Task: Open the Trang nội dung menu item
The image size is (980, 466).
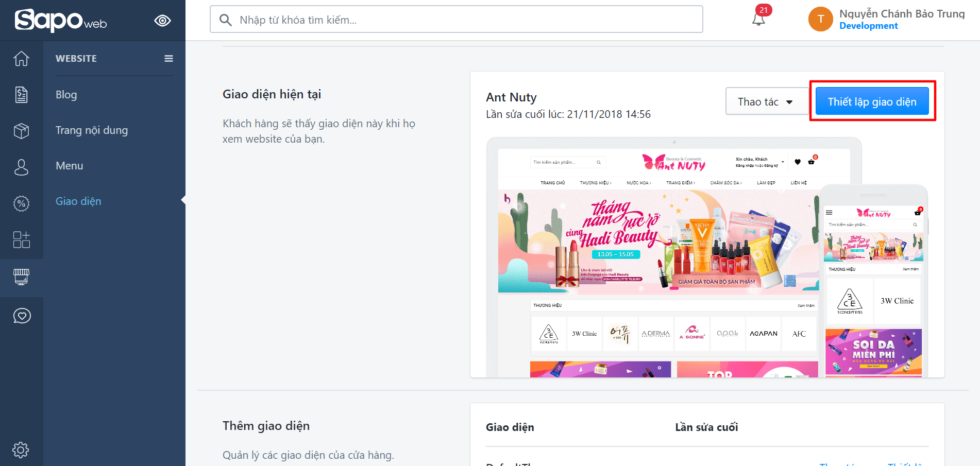Action: pyautogui.click(x=92, y=130)
